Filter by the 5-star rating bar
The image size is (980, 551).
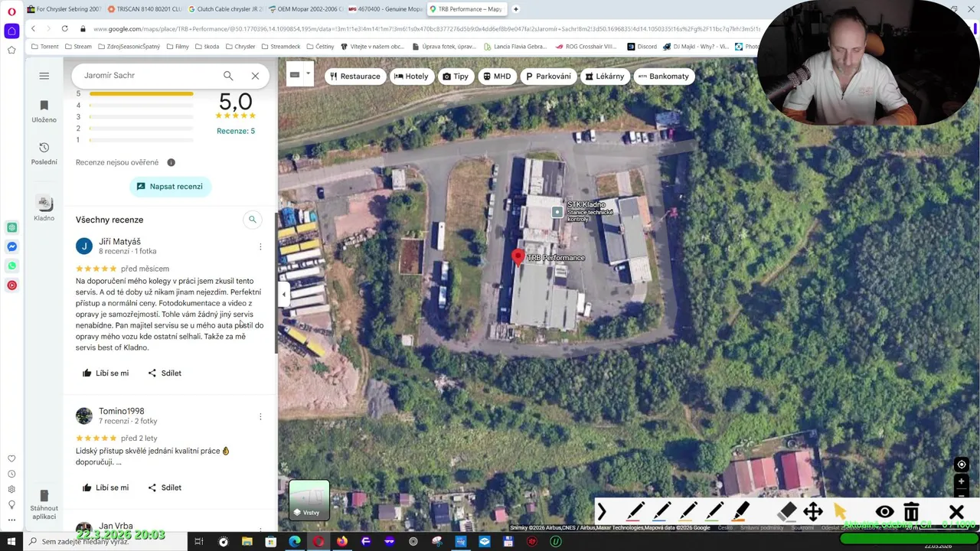pyautogui.click(x=141, y=94)
